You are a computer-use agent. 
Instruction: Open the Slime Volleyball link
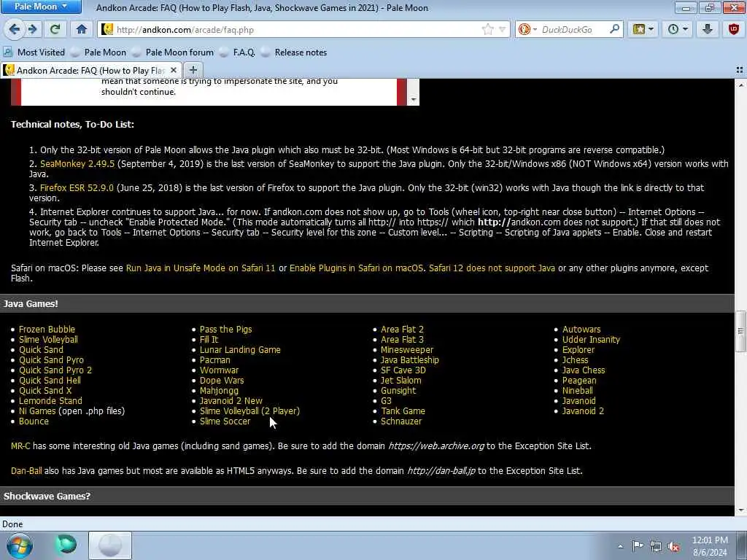point(48,340)
